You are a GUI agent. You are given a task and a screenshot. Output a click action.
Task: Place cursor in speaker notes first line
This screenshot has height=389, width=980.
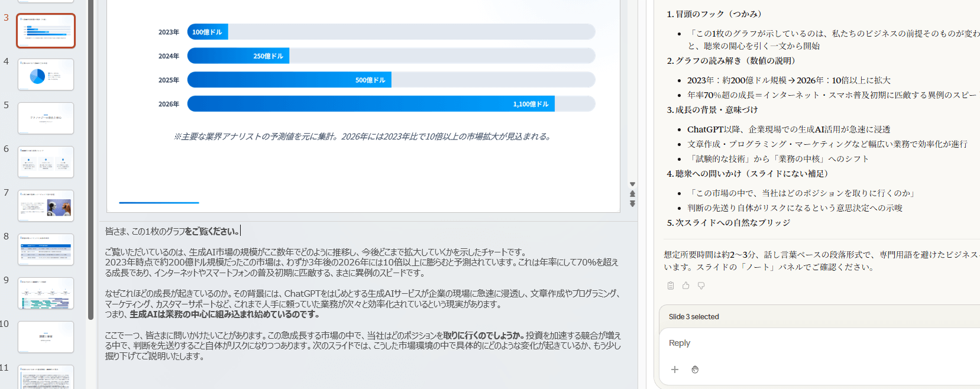pyautogui.click(x=172, y=231)
